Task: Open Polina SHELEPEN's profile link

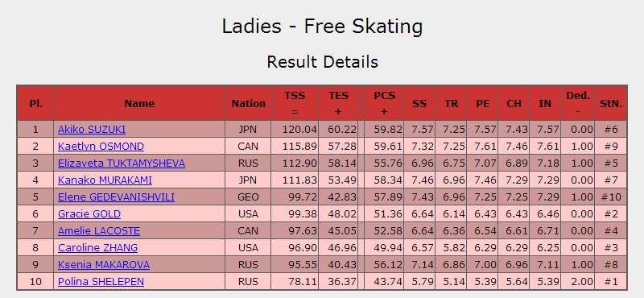Action: point(101,282)
